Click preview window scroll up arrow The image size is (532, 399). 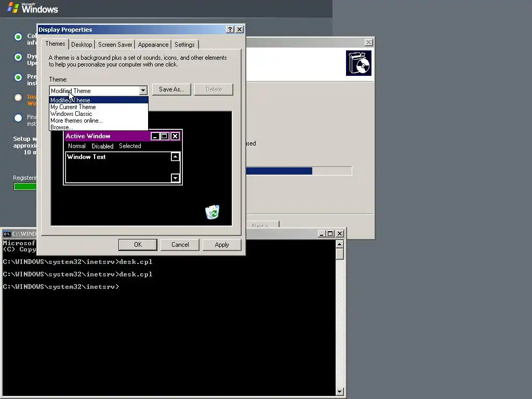coord(175,157)
